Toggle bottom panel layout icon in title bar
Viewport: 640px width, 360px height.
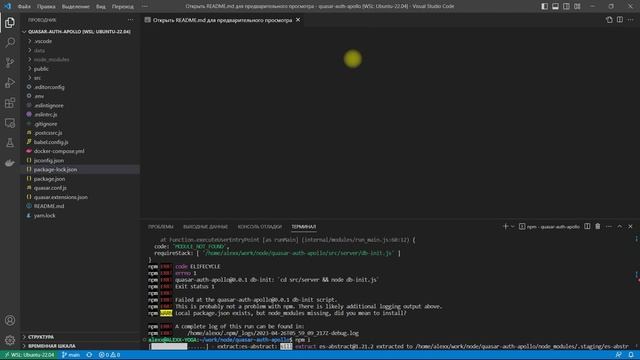(556, 6)
